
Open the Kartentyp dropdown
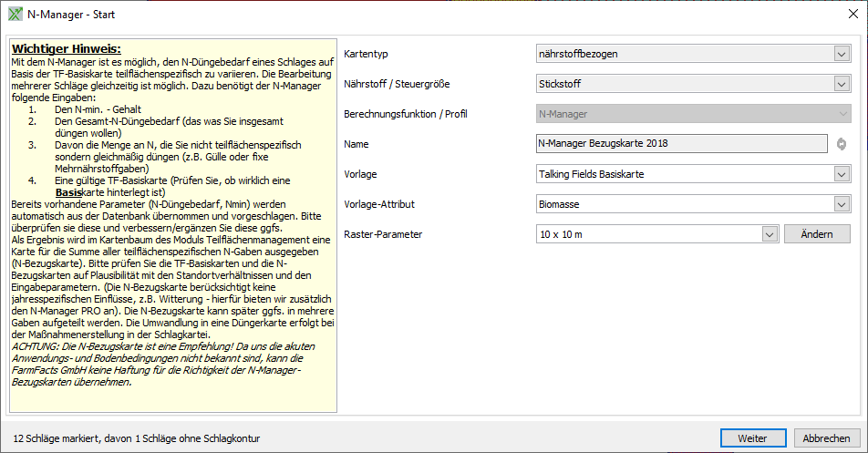pyautogui.click(x=841, y=54)
